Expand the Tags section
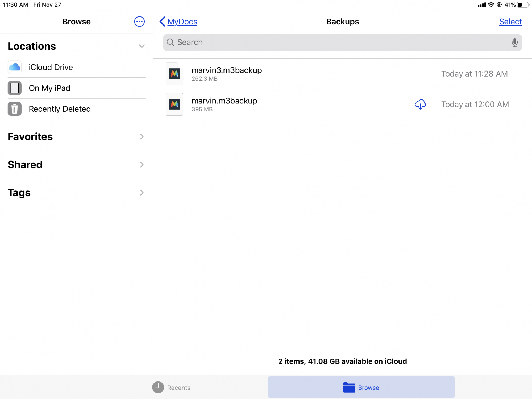The width and height of the screenshot is (532, 399). (x=142, y=193)
